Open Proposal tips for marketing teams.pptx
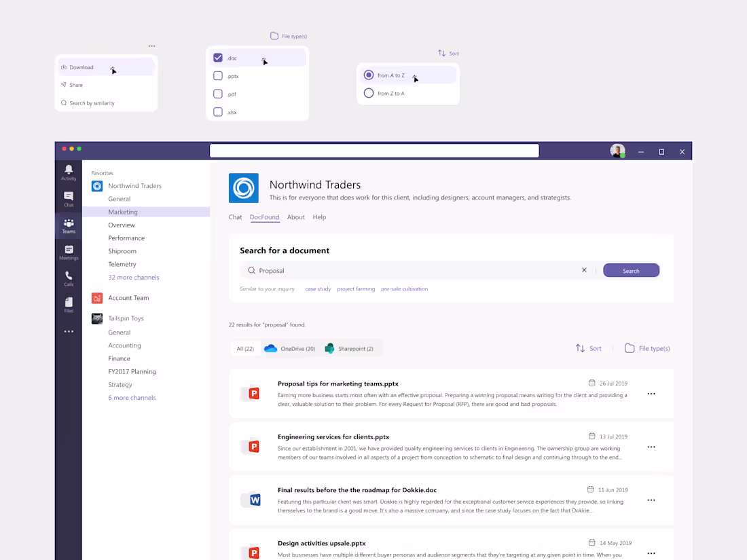 coord(338,384)
